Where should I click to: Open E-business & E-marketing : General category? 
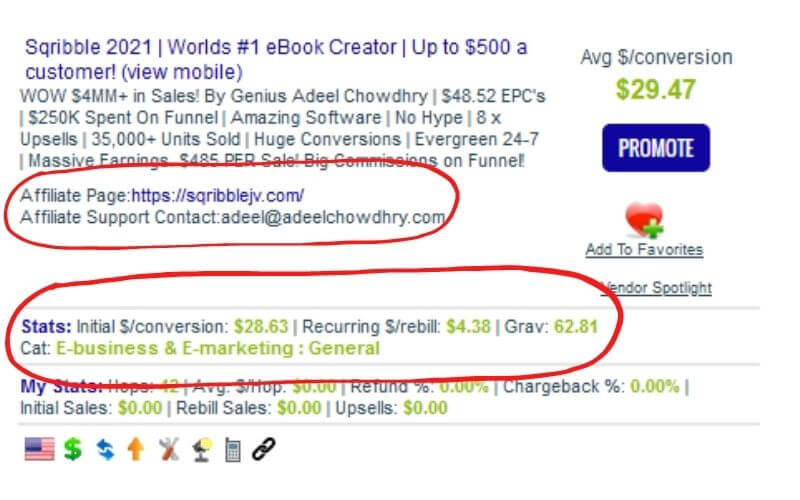[218, 348]
